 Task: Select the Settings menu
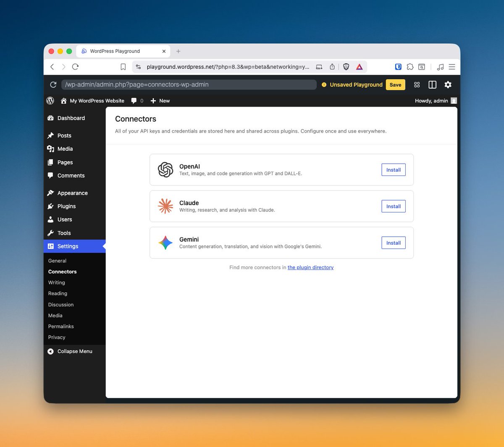click(75, 246)
